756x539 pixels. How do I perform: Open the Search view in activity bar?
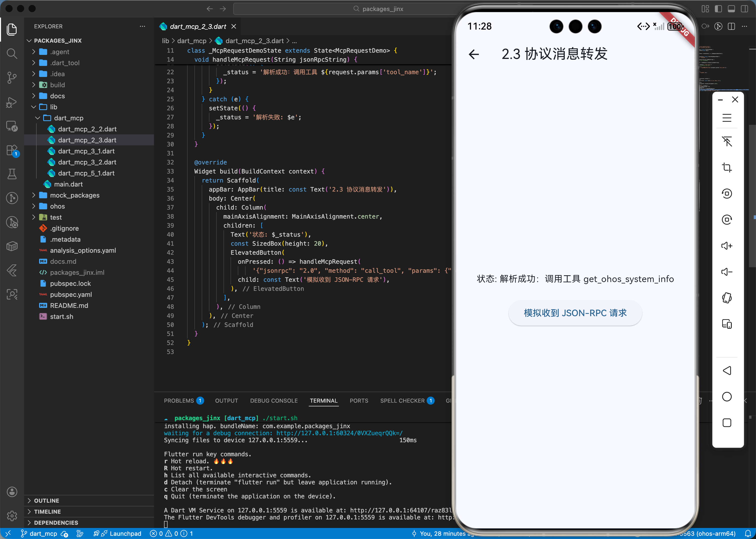pos(12,53)
